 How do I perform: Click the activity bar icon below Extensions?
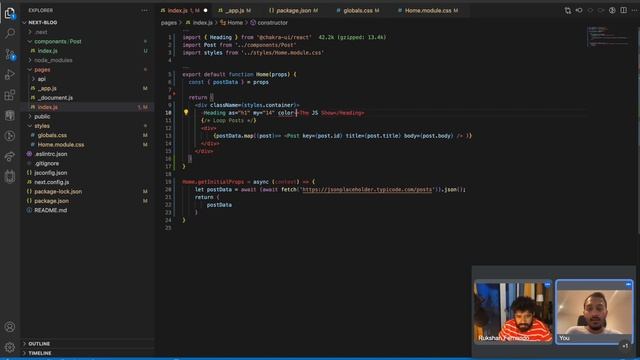pyautogui.click(x=10, y=116)
